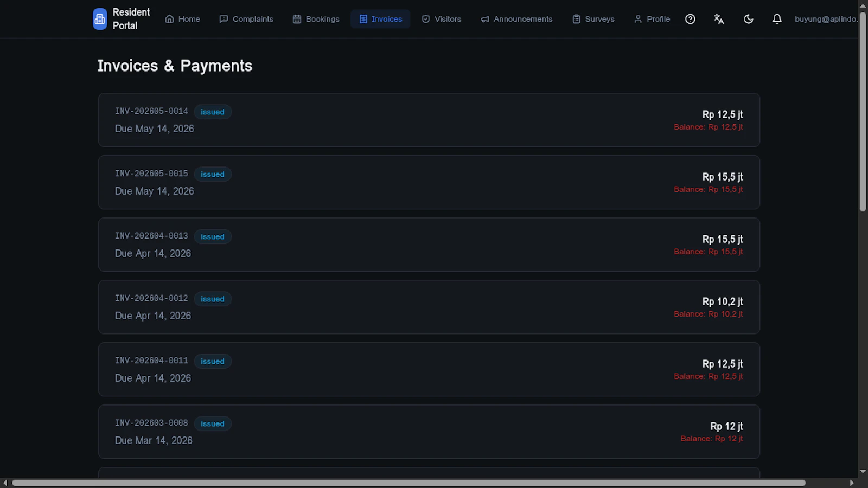Click the horizontal scrollbar thumb

tap(409, 483)
